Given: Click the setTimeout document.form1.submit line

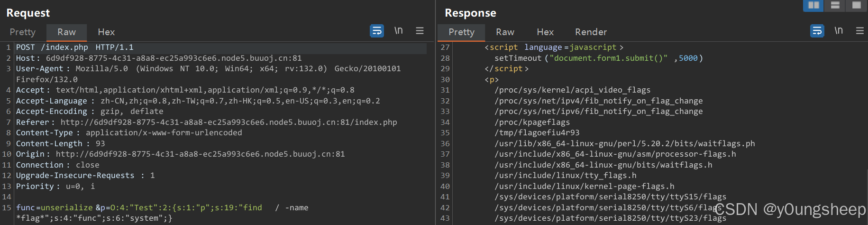Looking at the screenshot, I should click(x=599, y=58).
